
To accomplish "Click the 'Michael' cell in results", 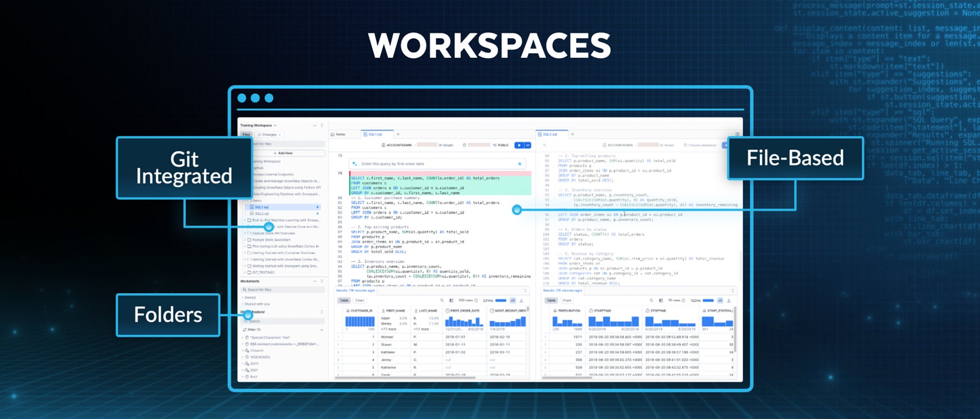I will pyautogui.click(x=387, y=337).
